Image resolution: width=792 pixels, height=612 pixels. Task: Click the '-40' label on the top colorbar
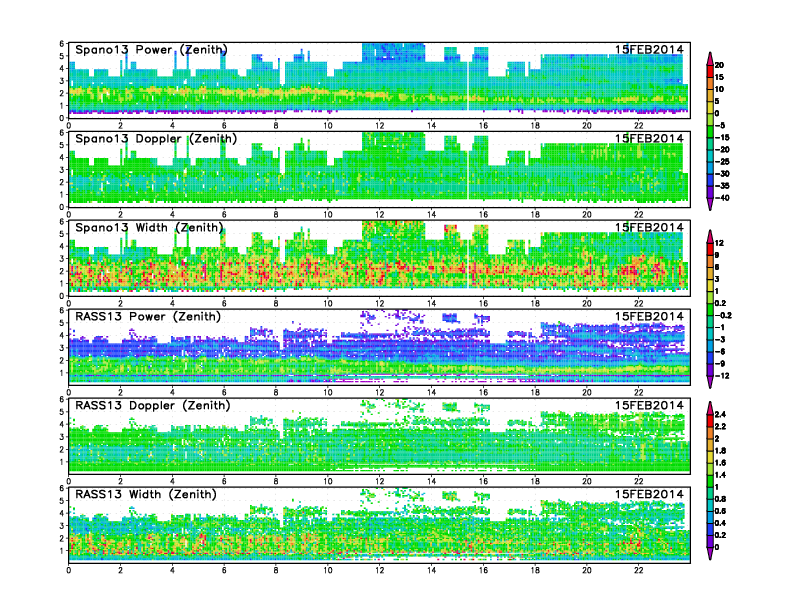[722, 198]
